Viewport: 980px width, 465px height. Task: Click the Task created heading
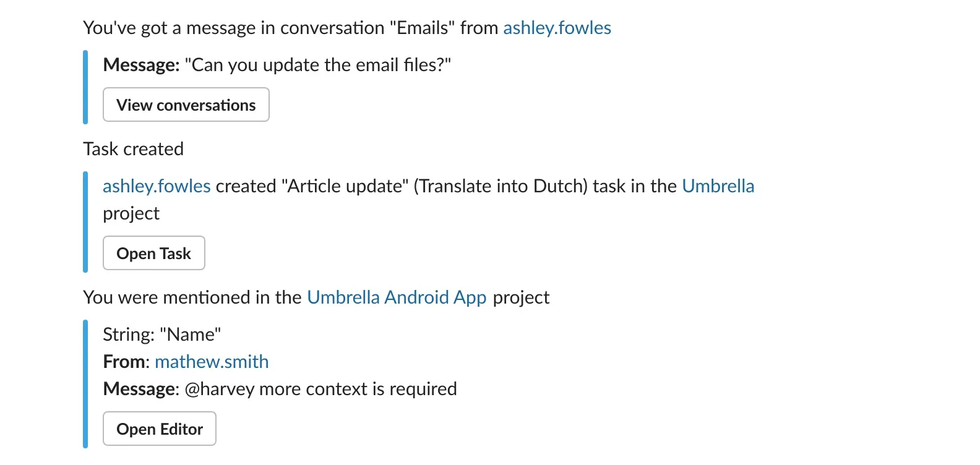pyautogui.click(x=133, y=149)
